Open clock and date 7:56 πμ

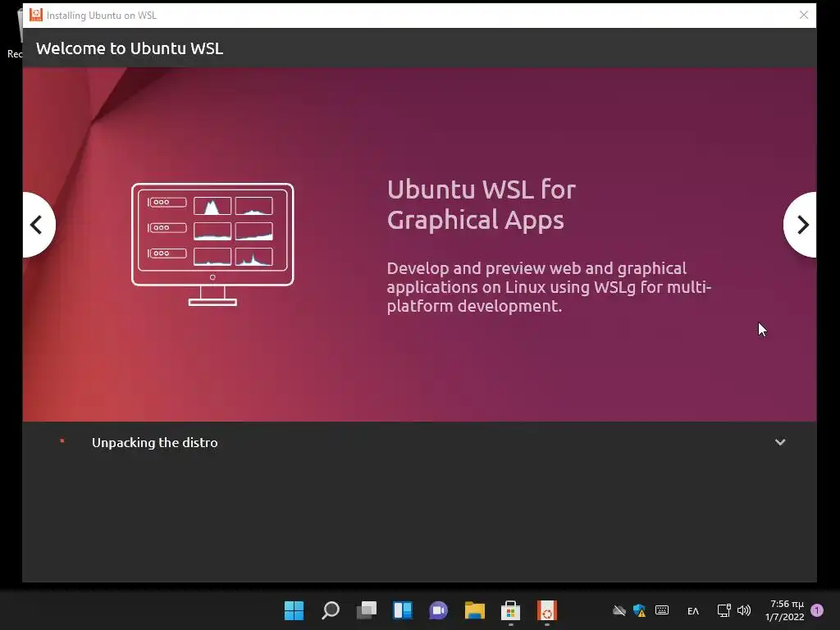point(785,610)
